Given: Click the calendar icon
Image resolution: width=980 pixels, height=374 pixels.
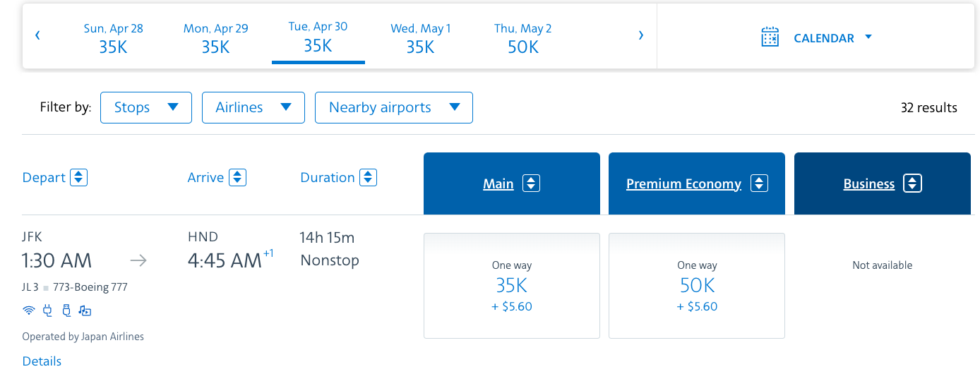Looking at the screenshot, I should tap(770, 37).
